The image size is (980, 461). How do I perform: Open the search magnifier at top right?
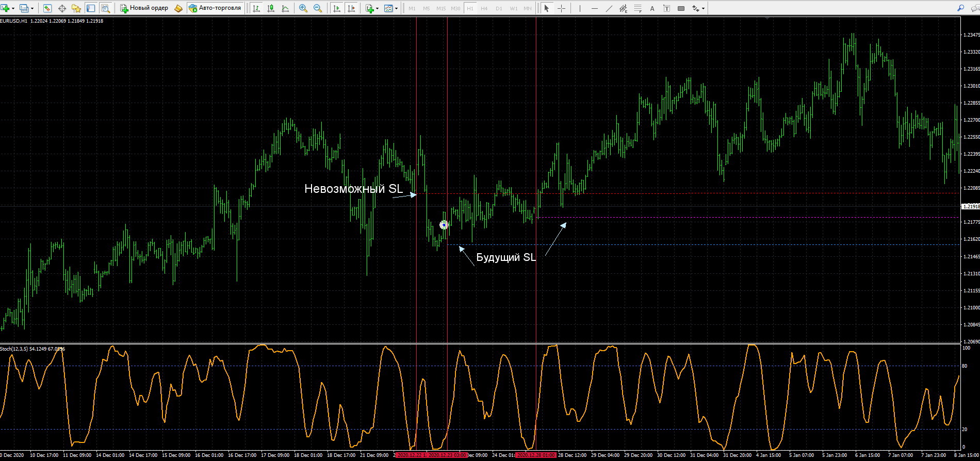960,8
